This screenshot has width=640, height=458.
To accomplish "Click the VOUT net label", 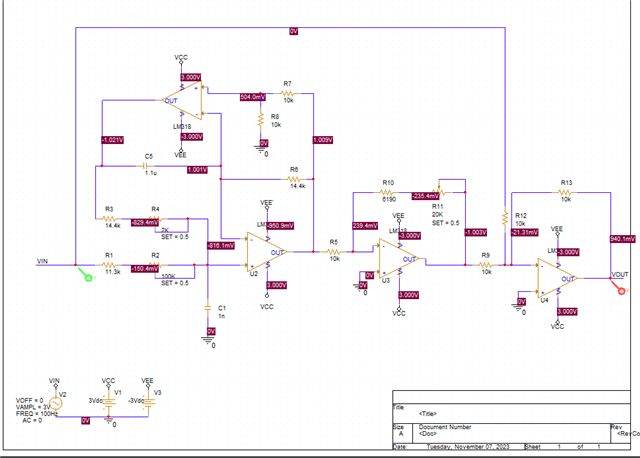I will (620, 274).
